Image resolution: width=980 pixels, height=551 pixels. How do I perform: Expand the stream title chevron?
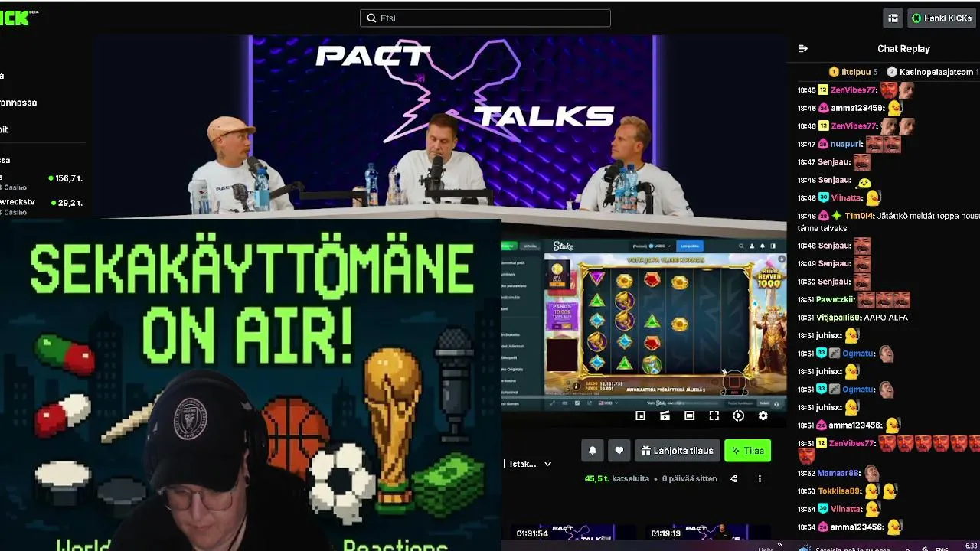[547, 464]
